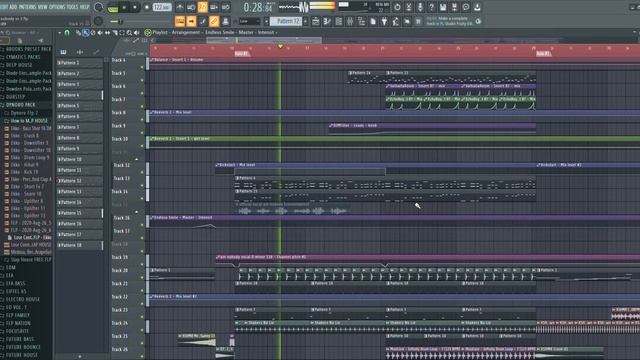Open the plugin picker plug icon
The height and width of the screenshot is (360, 640).
(x=384, y=22)
